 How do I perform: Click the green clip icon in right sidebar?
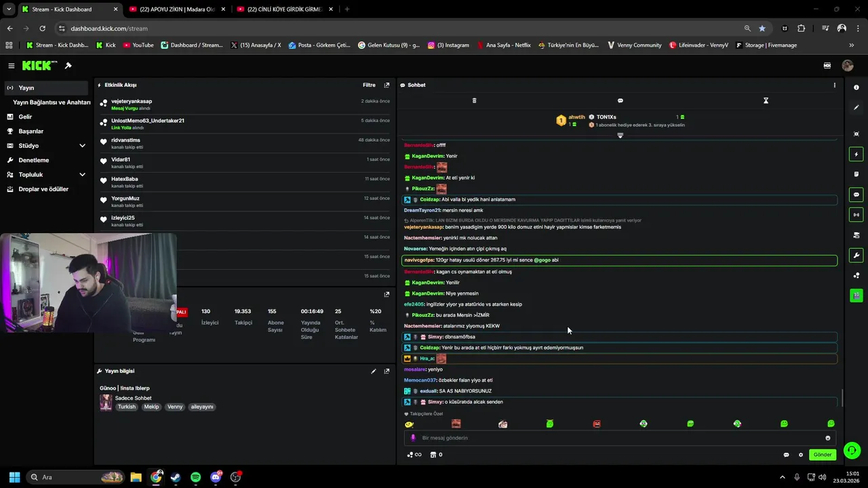(856, 296)
